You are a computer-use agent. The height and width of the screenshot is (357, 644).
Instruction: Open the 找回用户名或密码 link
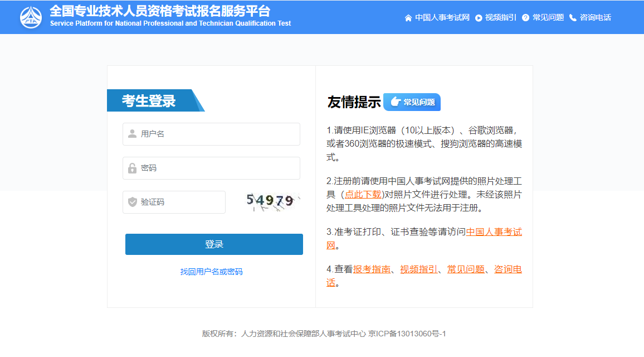point(211,272)
